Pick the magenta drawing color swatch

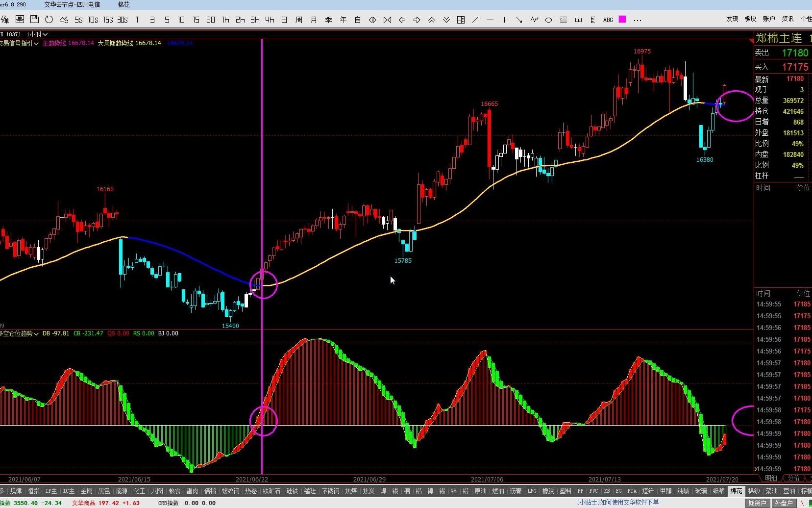click(622, 19)
